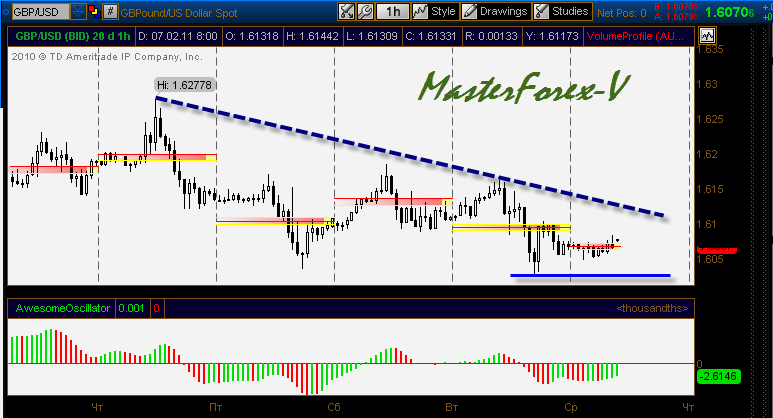Click the 1h timeframe button
The image size is (773, 418).
393,11
